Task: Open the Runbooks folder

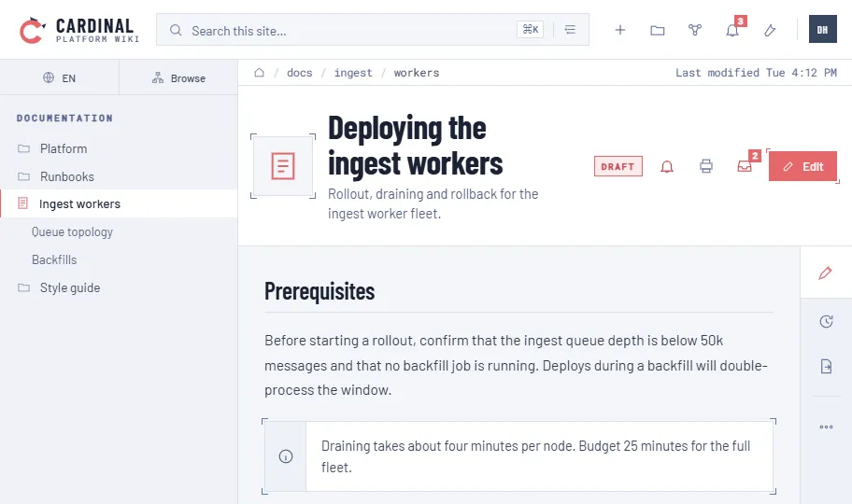Action: pyautogui.click(x=119, y=176)
